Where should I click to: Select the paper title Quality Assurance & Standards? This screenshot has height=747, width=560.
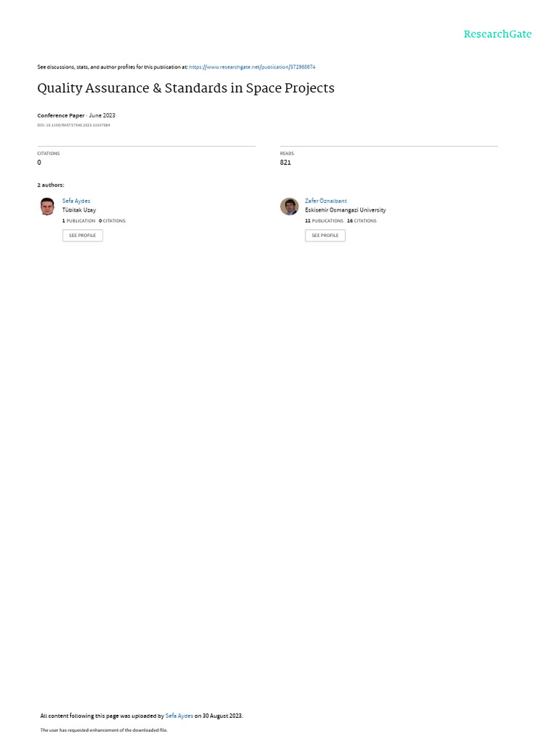point(186,88)
